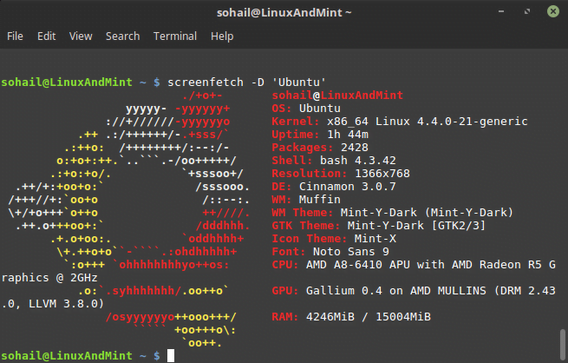
Task: Click the terminal vertical scrollbar thumb
Action: point(562,344)
